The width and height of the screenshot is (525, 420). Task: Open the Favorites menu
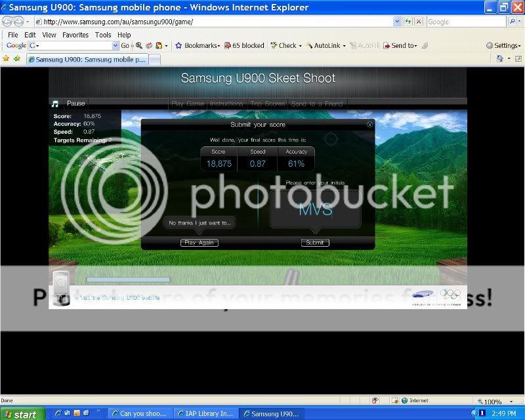pos(75,35)
